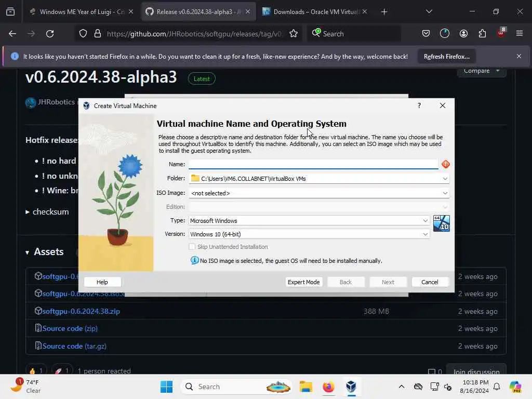Click the Expert Mode button
532x399 pixels.
303,282
